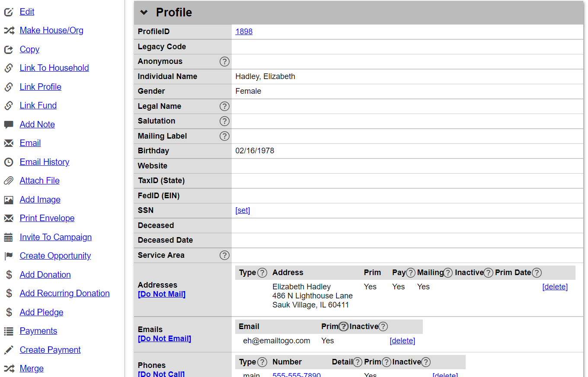The image size is (588, 377).
Task: Click [Do Not Mail] under Addresses
Action: click(162, 294)
